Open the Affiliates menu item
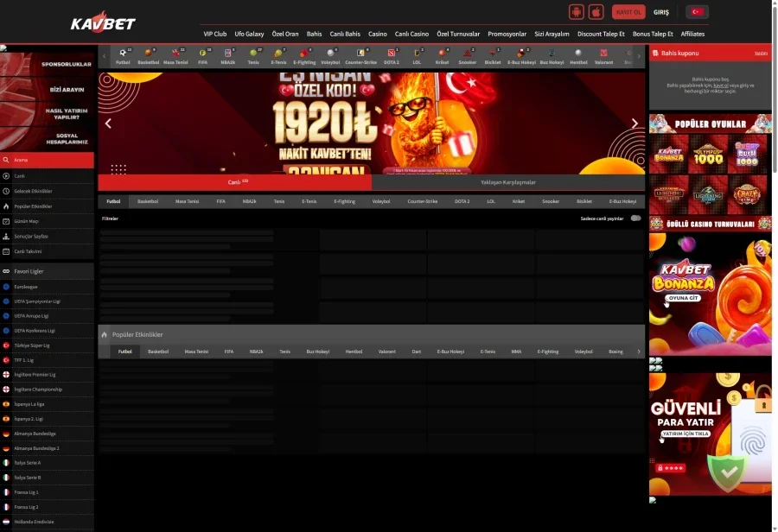 click(692, 35)
